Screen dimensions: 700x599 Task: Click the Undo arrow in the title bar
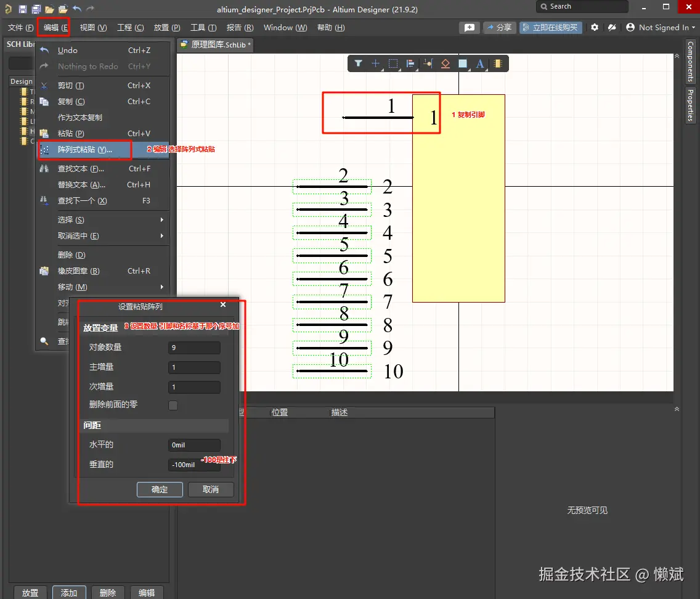[x=77, y=9]
